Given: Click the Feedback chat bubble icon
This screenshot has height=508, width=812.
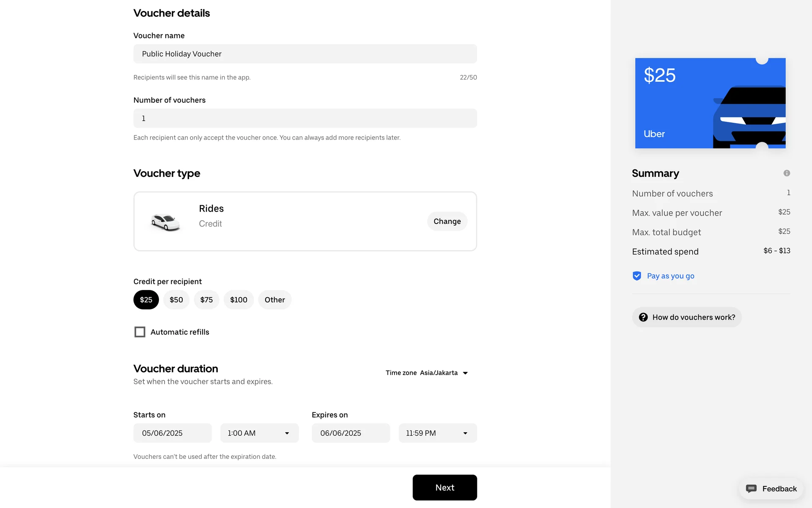Looking at the screenshot, I should pyautogui.click(x=751, y=489).
